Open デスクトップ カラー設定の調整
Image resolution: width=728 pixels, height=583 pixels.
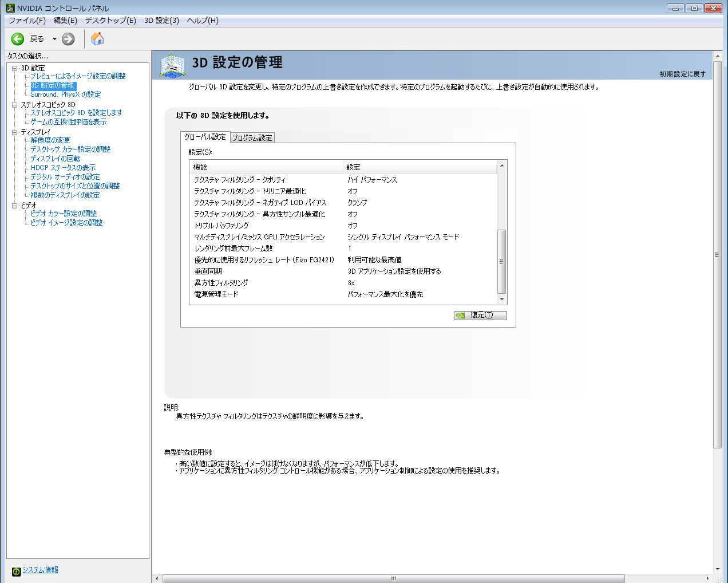tap(70, 149)
